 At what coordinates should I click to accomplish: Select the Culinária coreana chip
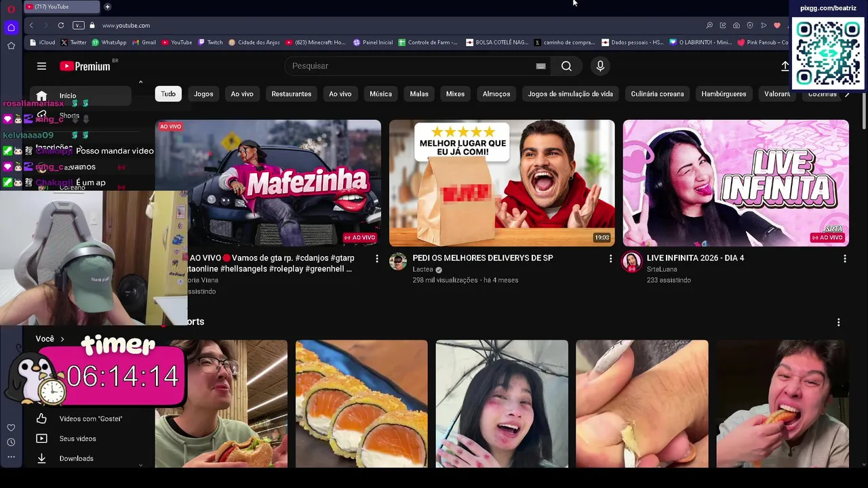657,94
